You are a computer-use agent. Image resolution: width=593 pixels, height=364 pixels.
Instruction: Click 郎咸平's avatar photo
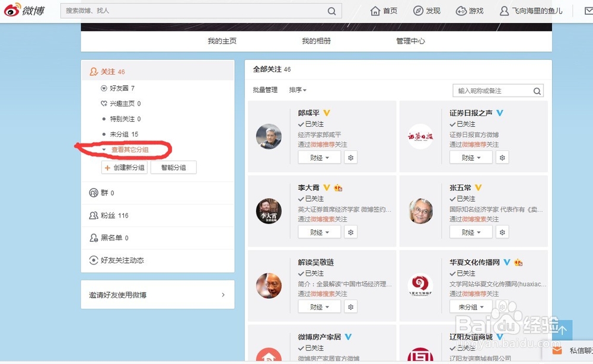coord(269,136)
